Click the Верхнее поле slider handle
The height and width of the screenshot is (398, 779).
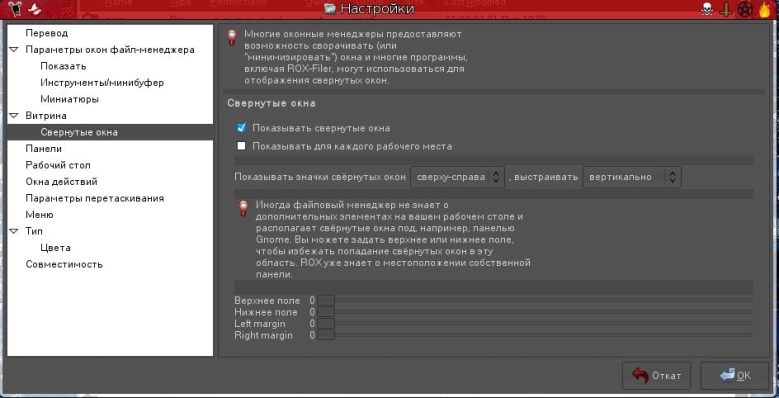(x=326, y=301)
